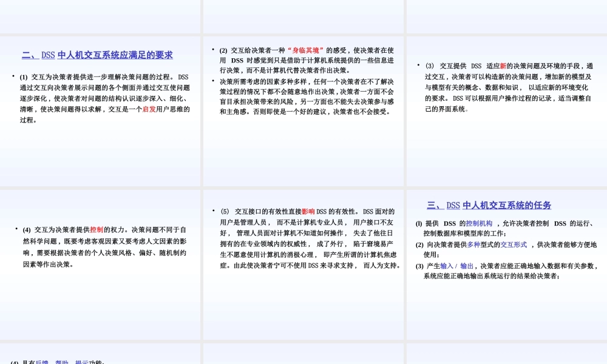Click heading link 二、DSS中人机交互系统应满足的要求
This screenshot has height=364, width=607.
coord(97,55)
